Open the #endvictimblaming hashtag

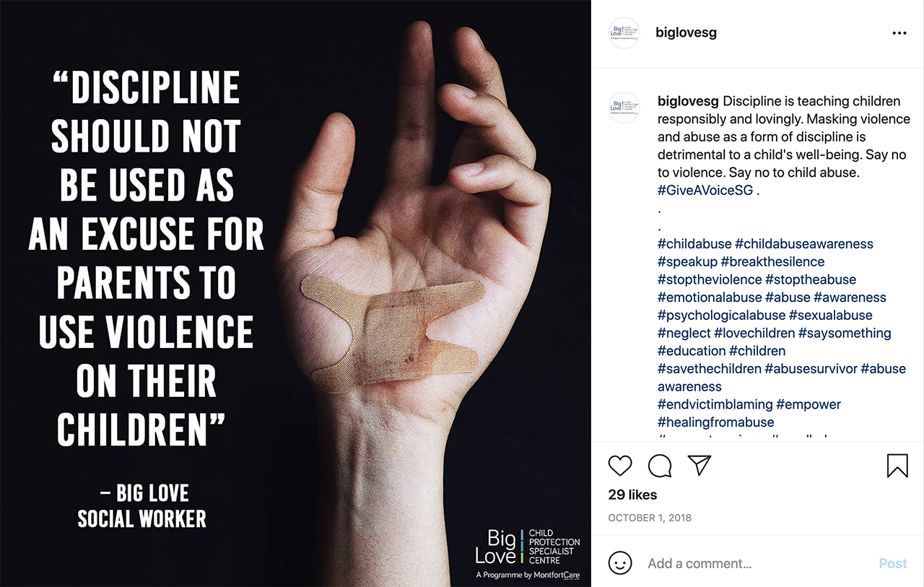coord(715,404)
